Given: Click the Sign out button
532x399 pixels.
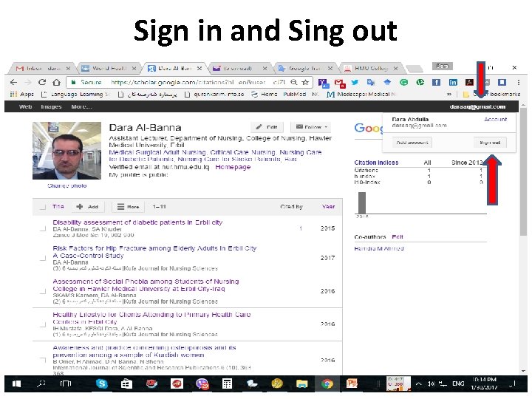Looking at the screenshot, I should pyautogui.click(x=490, y=142).
